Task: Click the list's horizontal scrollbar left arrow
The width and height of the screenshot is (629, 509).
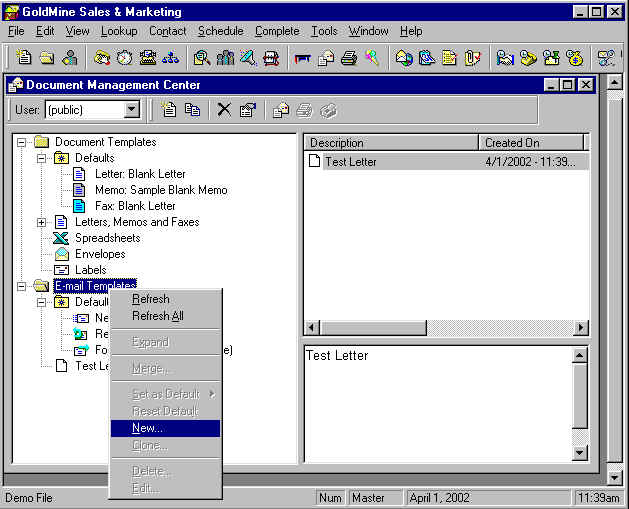Action: (312, 328)
